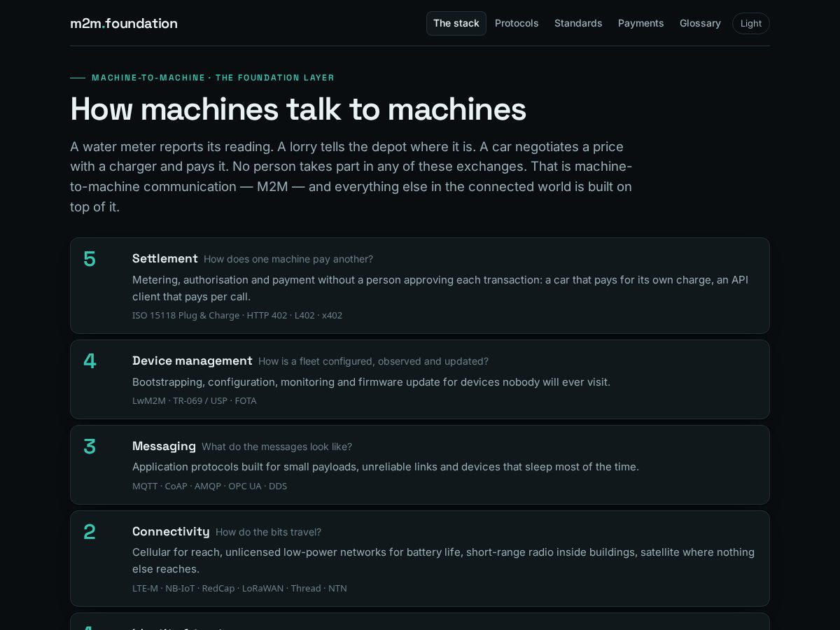840x630 pixels.
Task: Click layer number 4
Action: coord(90,361)
